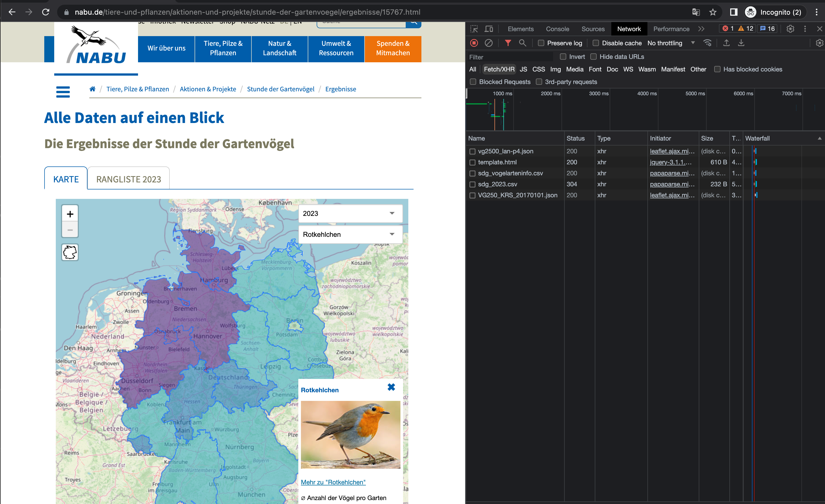This screenshot has height=504, width=825.
Task: Open the Chrome three-dot menu
Action: [816, 12]
